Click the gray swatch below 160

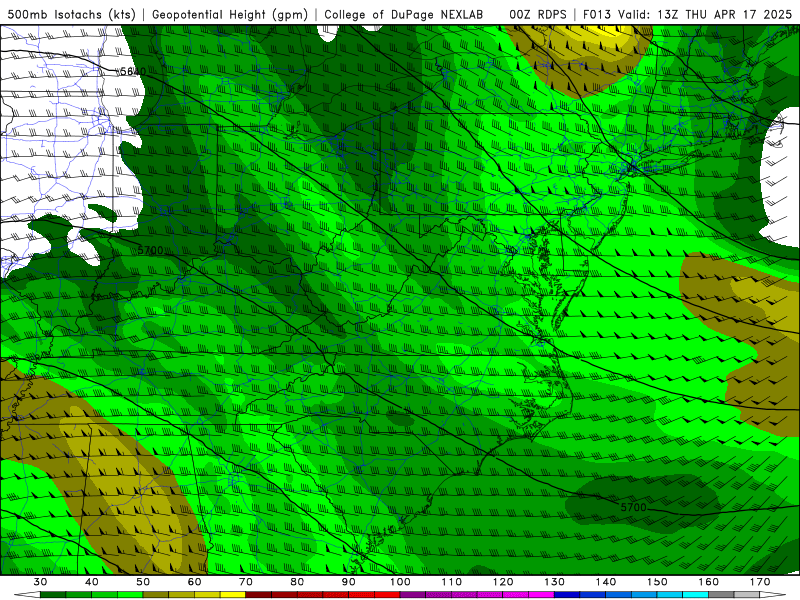tap(721, 595)
